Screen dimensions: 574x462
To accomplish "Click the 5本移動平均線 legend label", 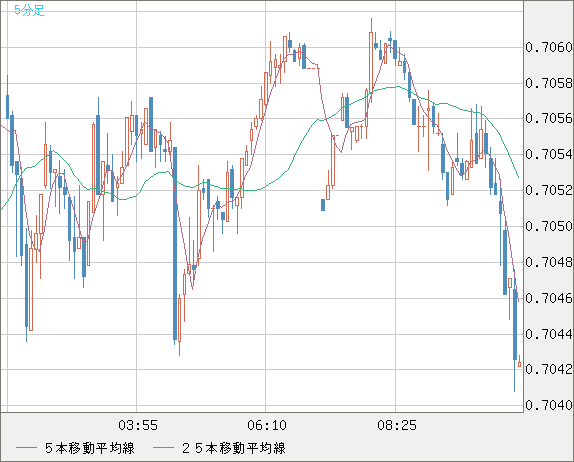I will [x=90, y=448].
